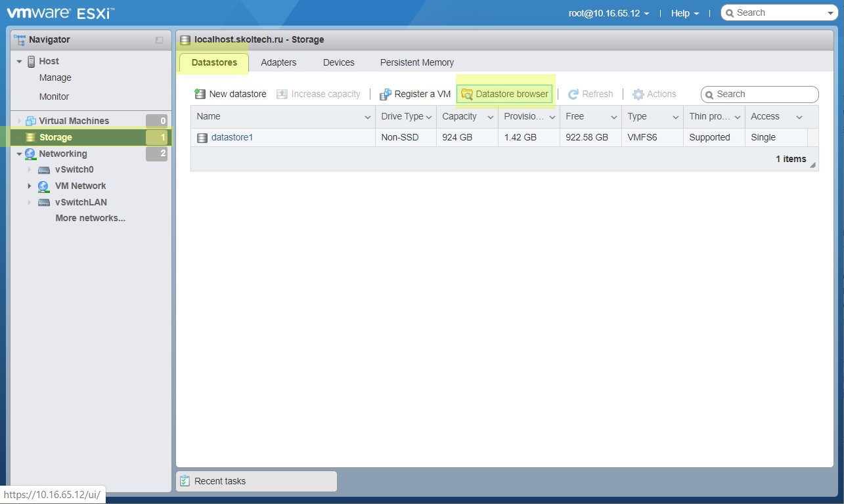This screenshot has width=844, height=504.
Task: Click the Datastore browser folder icon
Action: (467, 94)
